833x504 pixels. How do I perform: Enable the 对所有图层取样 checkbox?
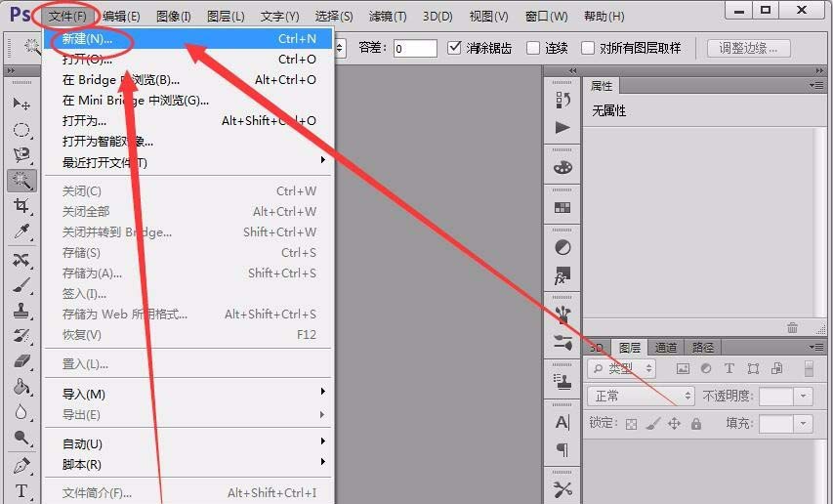(588, 48)
